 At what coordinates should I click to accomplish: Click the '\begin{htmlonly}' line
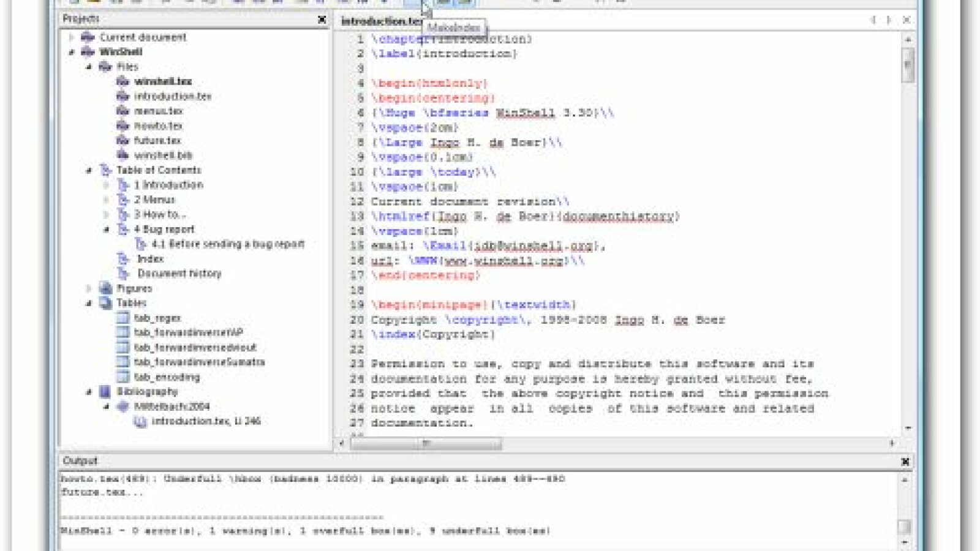pos(429,83)
